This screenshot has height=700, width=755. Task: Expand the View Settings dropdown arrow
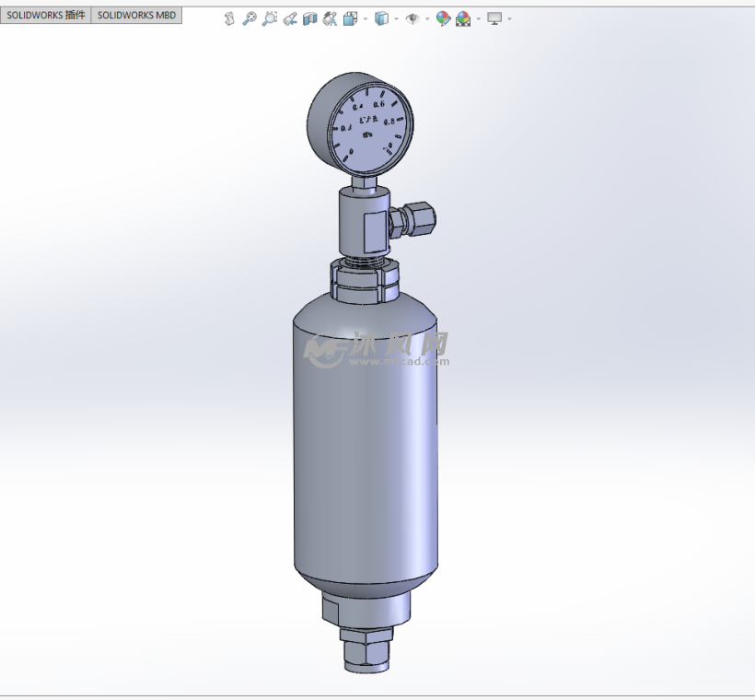click(x=509, y=18)
